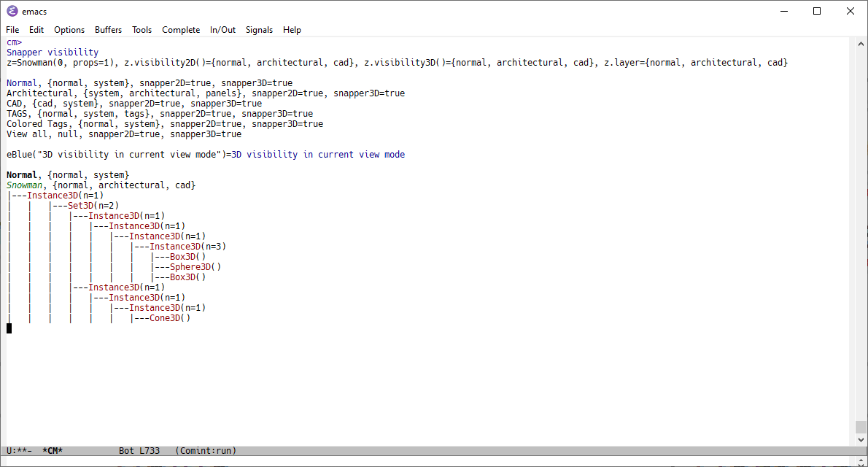Open the Tools menu
Screen dimensions: 868x467
[x=142, y=30]
